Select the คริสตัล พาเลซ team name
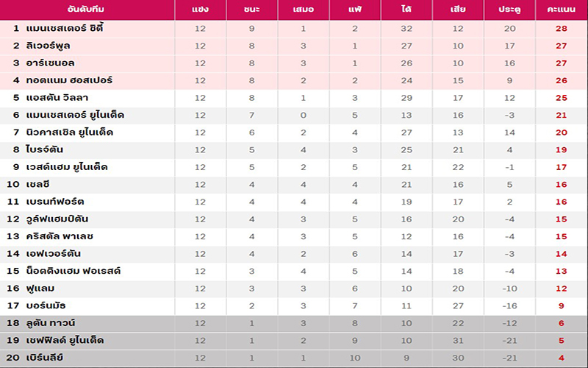 (x=60, y=236)
